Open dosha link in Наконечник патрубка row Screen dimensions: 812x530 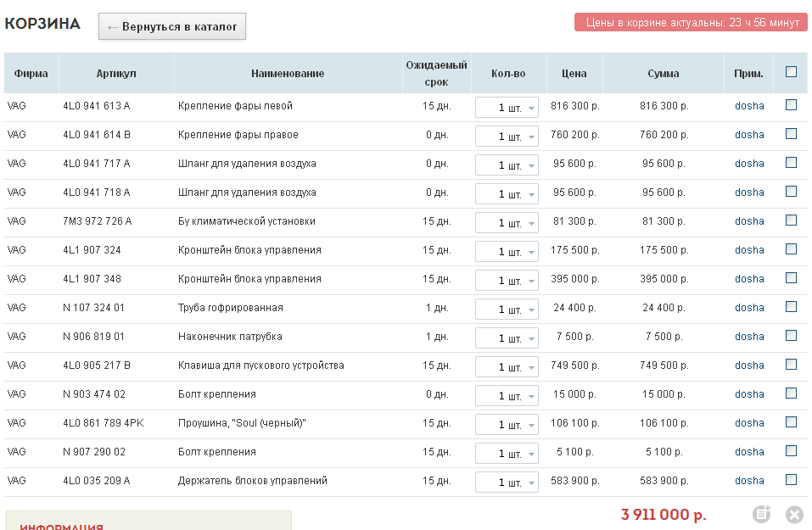749,337
